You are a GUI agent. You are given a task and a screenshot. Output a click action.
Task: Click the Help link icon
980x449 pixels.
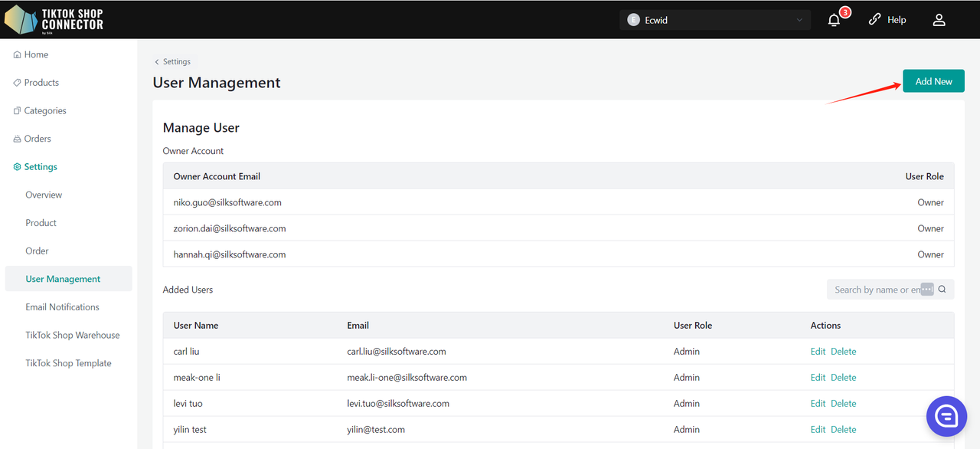tap(874, 20)
